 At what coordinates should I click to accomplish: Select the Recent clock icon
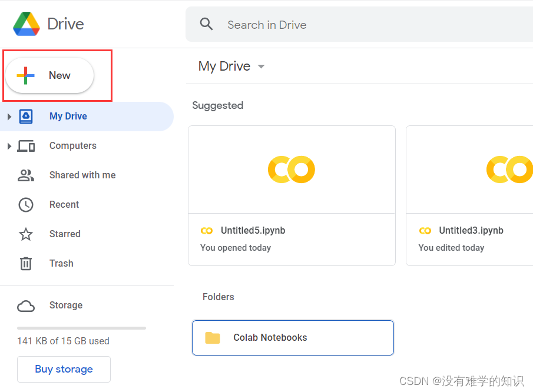coord(26,204)
